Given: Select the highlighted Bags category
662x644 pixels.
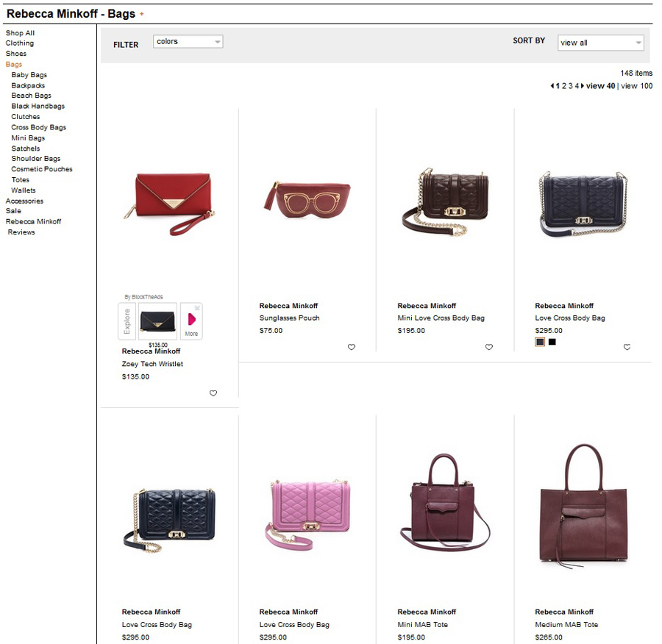Looking at the screenshot, I should coord(14,64).
